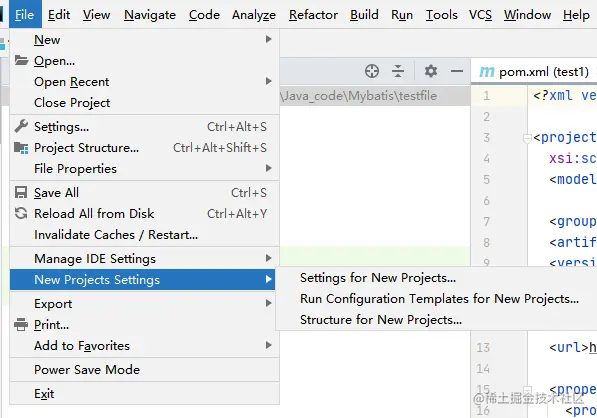Click the collapse all icon in panel toolbar
This screenshot has width=597, height=418.
click(x=398, y=71)
